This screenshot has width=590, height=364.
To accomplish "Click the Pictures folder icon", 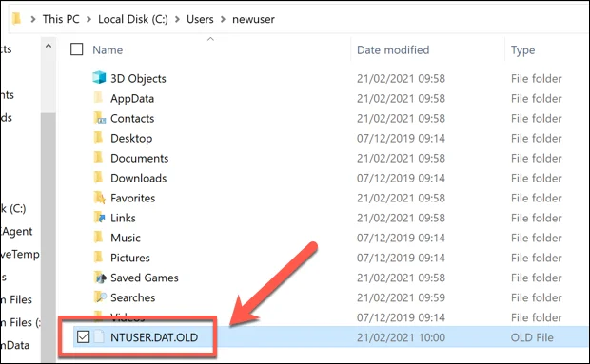I will (x=98, y=257).
